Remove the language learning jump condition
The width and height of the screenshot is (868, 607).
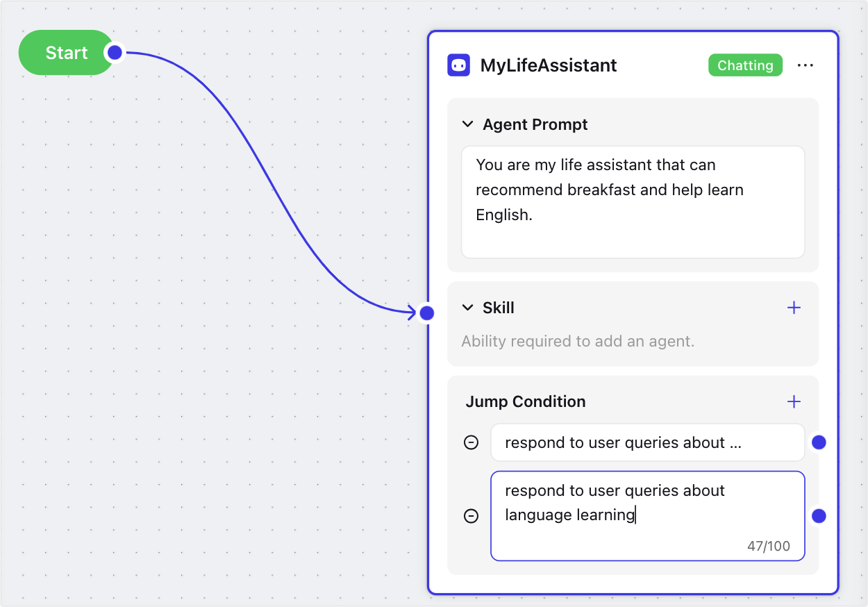pos(471,516)
